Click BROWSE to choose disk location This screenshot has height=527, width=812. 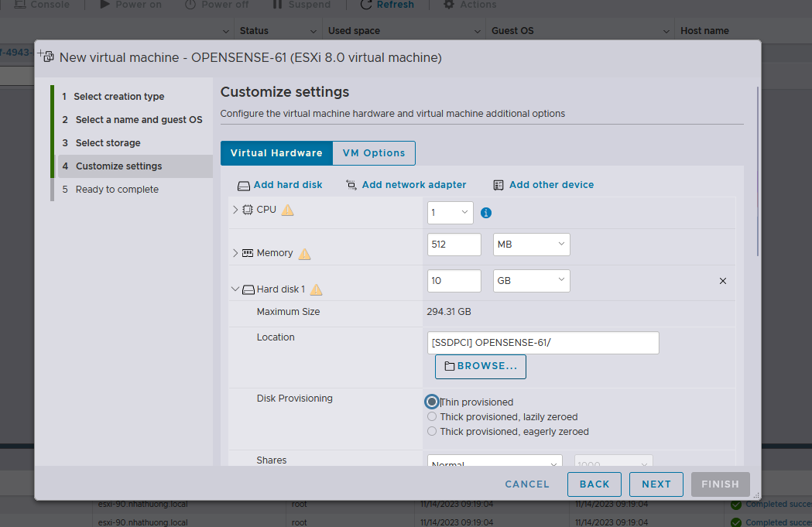point(481,366)
